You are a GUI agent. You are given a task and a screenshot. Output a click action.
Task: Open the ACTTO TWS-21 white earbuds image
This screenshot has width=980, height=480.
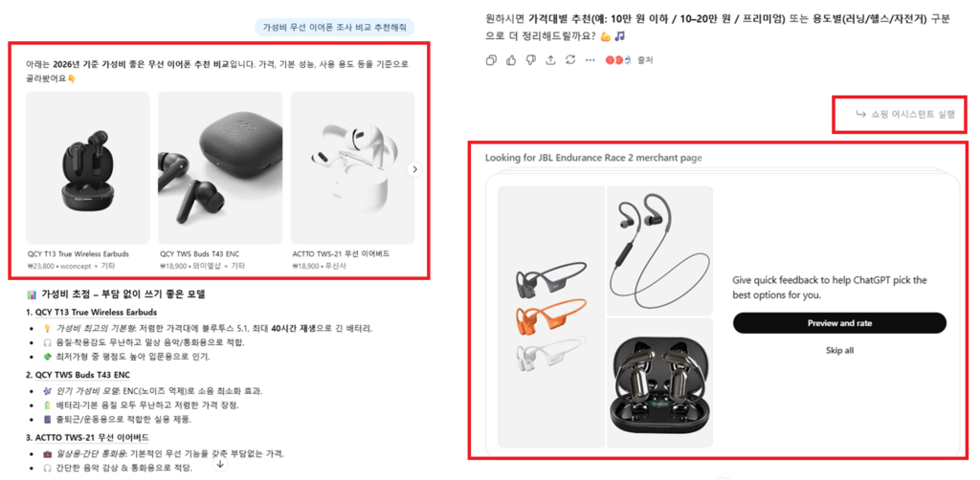(352, 168)
